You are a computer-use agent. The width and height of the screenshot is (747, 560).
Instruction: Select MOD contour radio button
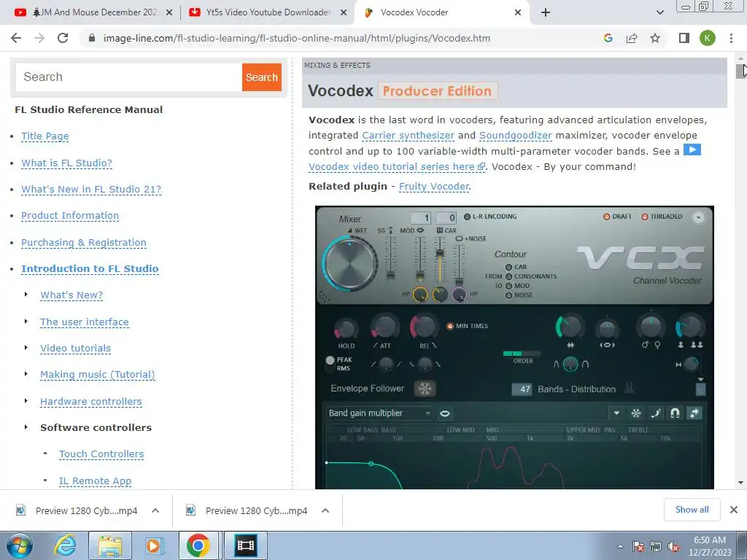click(x=508, y=286)
